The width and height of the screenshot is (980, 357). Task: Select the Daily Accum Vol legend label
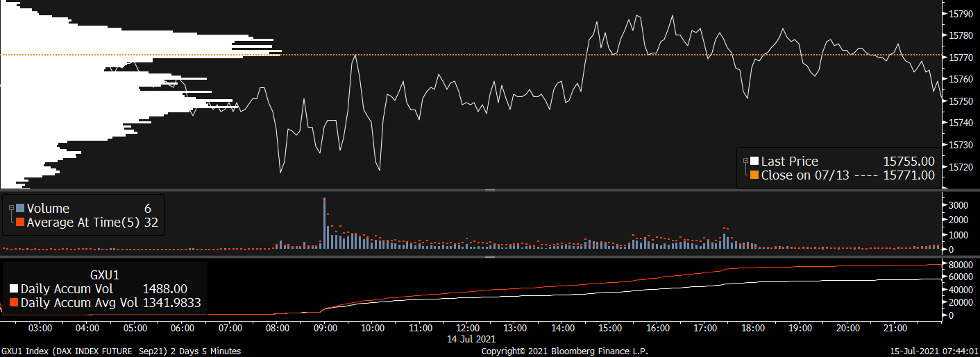67,289
